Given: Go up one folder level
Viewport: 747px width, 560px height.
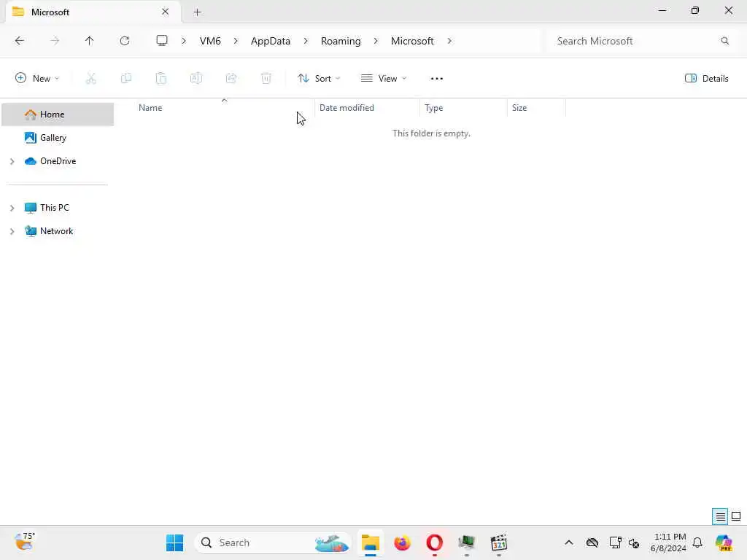Looking at the screenshot, I should (x=89, y=41).
